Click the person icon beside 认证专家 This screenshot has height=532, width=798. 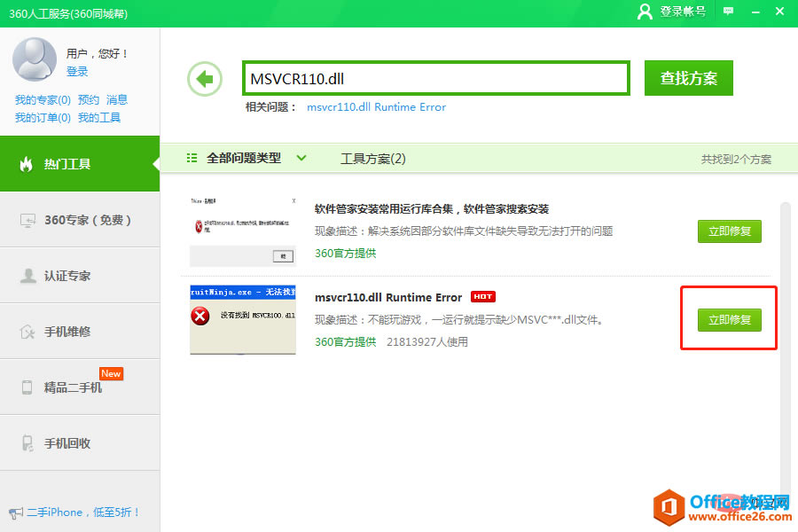[x=27, y=276]
